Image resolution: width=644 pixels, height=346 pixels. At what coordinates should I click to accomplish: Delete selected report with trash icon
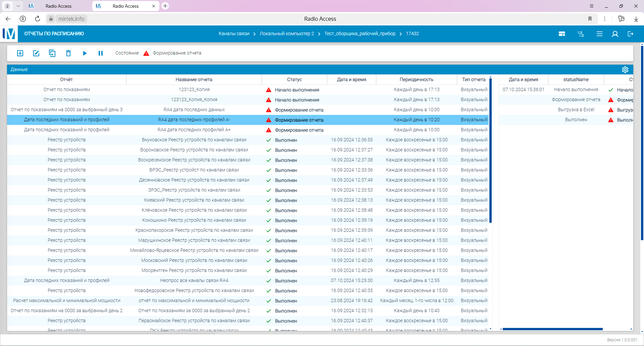pyautogui.click(x=68, y=53)
